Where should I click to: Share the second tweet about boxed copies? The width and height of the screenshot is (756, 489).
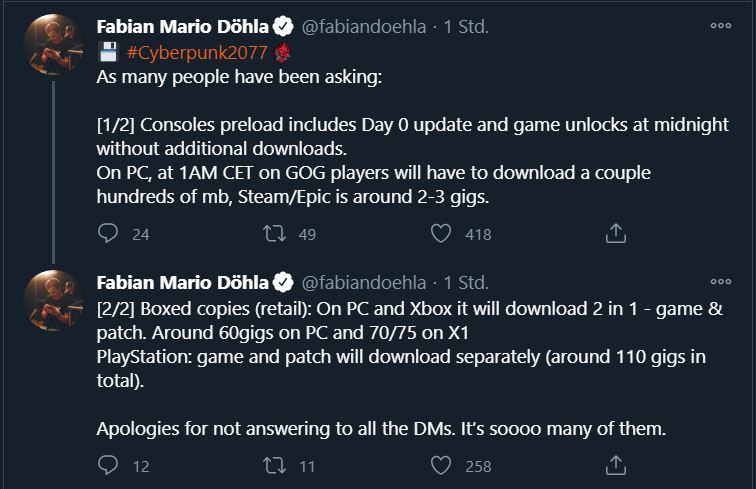click(617, 465)
